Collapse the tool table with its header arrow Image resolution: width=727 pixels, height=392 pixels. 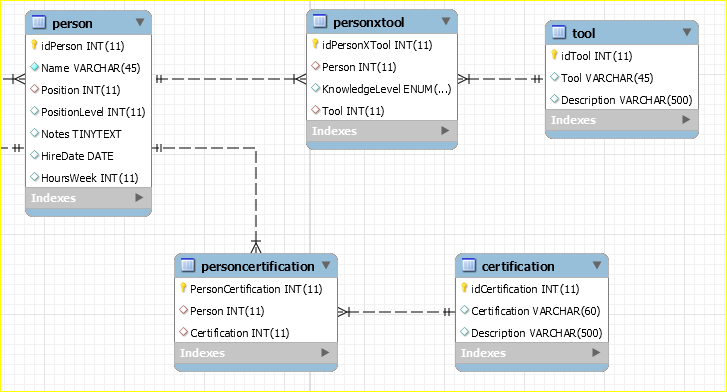[687, 32]
